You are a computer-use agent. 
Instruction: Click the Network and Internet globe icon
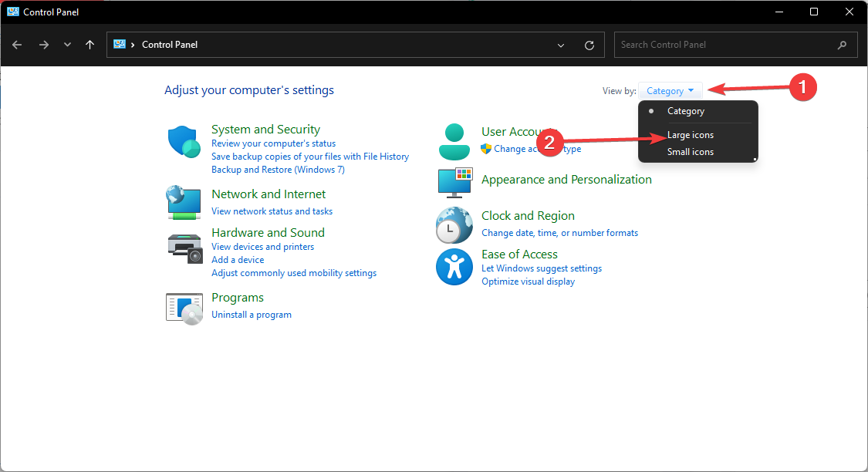[183, 203]
